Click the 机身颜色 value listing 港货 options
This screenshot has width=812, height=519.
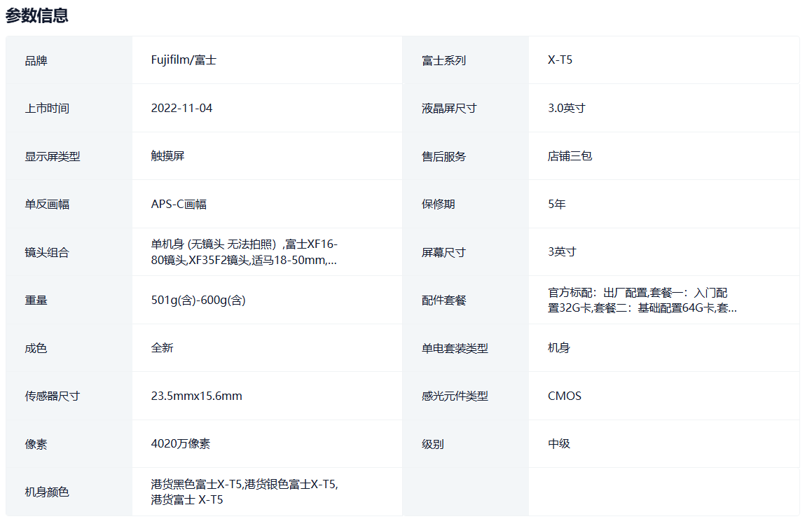[245, 492]
